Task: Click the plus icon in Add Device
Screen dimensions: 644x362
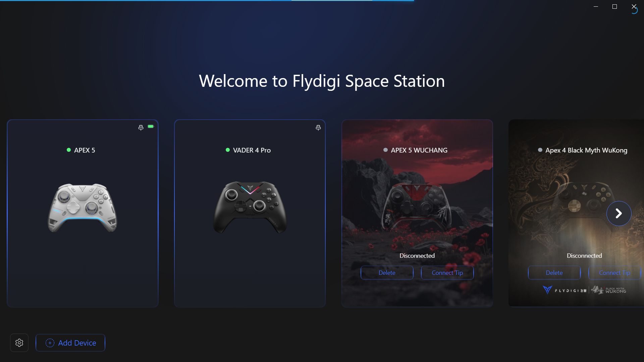Action: pyautogui.click(x=50, y=343)
